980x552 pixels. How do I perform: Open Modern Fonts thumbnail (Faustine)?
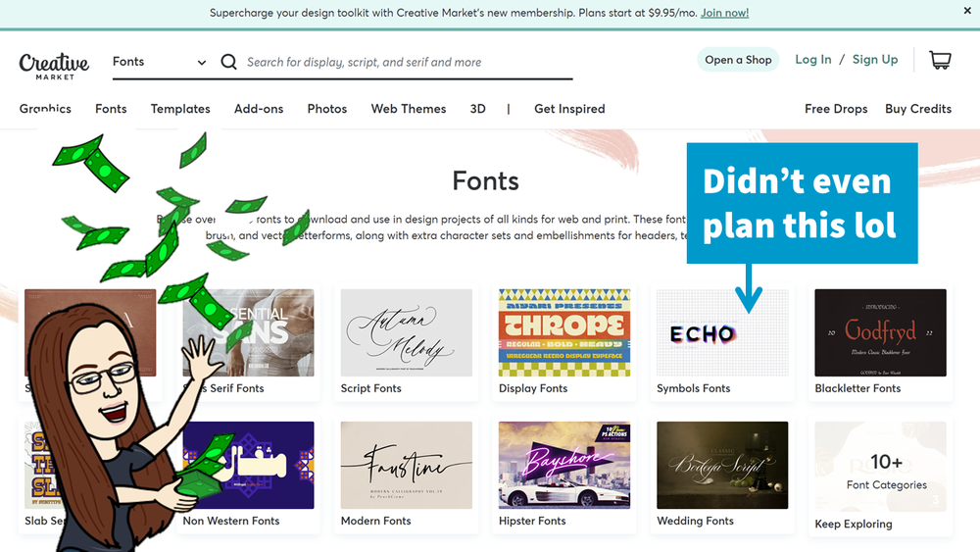(x=407, y=465)
